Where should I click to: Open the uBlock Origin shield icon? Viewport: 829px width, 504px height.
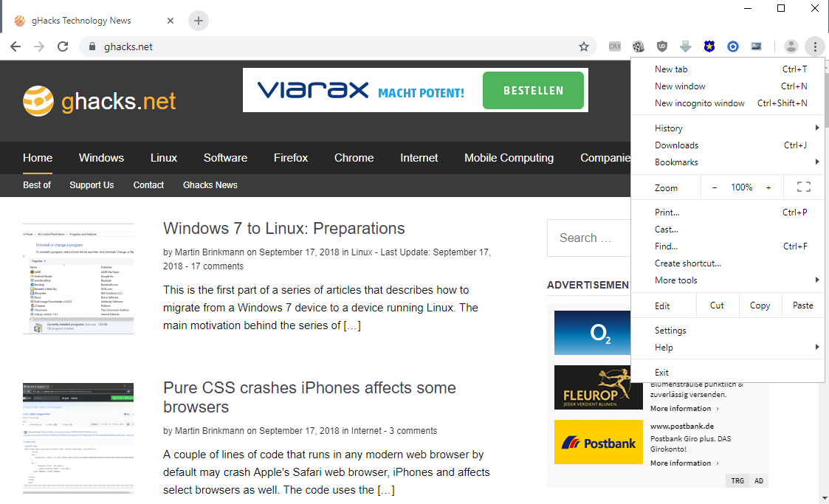[662, 46]
